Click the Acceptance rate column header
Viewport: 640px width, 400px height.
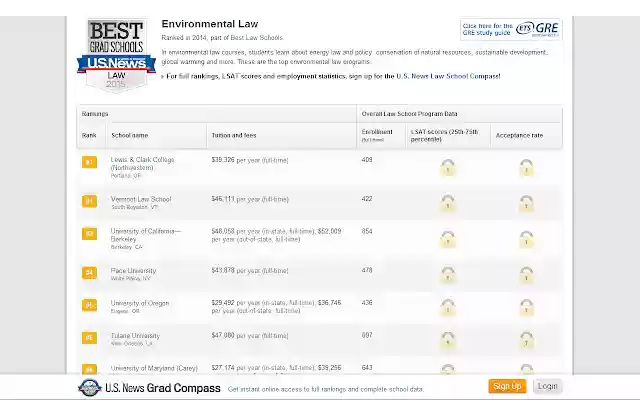point(519,136)
